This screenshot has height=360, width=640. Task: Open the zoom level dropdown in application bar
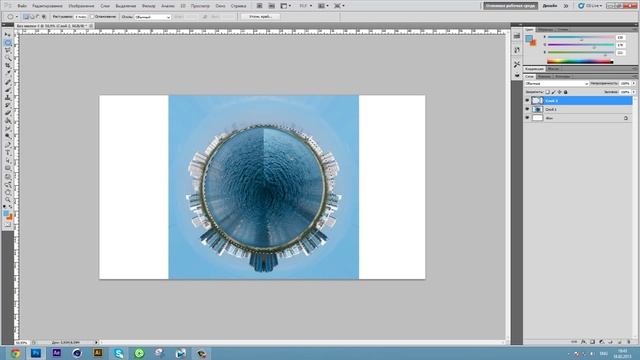tap(306, 6)
